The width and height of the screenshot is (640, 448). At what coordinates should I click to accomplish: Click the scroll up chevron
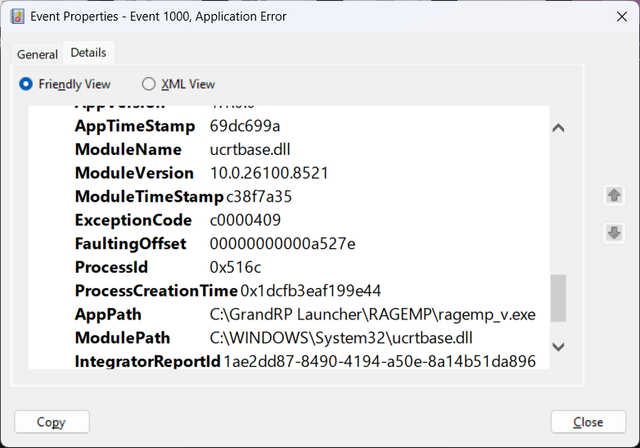click(x=558, y=128)
